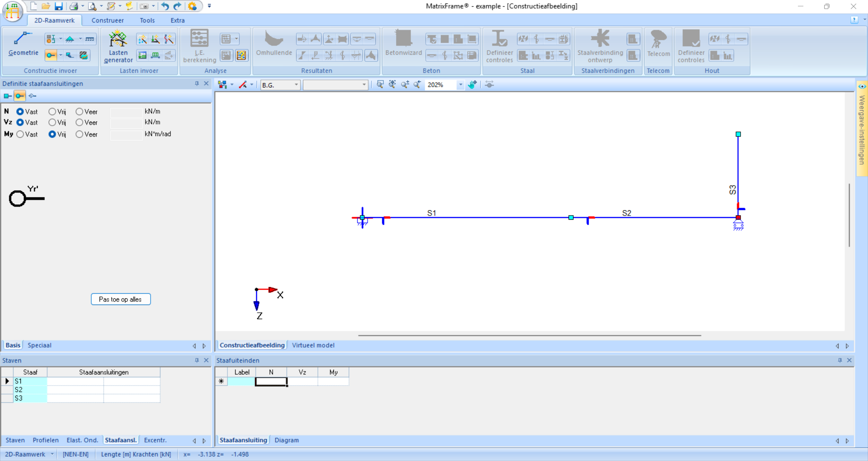Open the Speciaal tab link
The width and height of the screenshot is (868, 461).
point(39,345)
